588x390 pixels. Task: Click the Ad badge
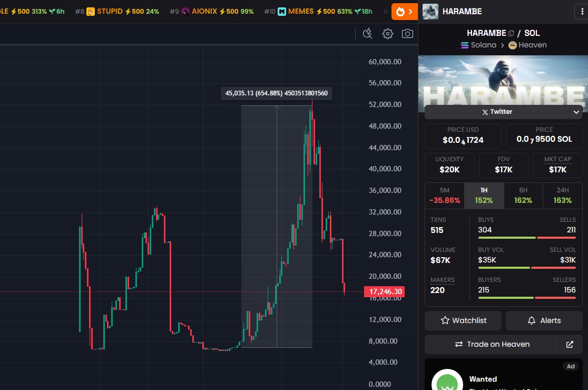click(571, 366)
